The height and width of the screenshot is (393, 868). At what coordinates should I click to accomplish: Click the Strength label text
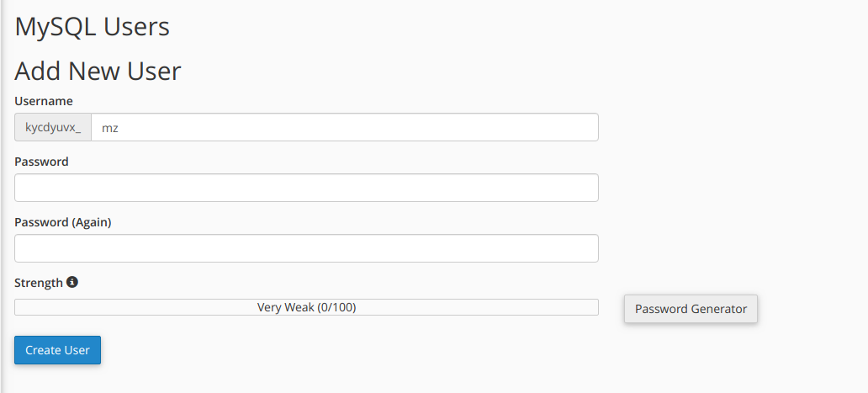39,283
